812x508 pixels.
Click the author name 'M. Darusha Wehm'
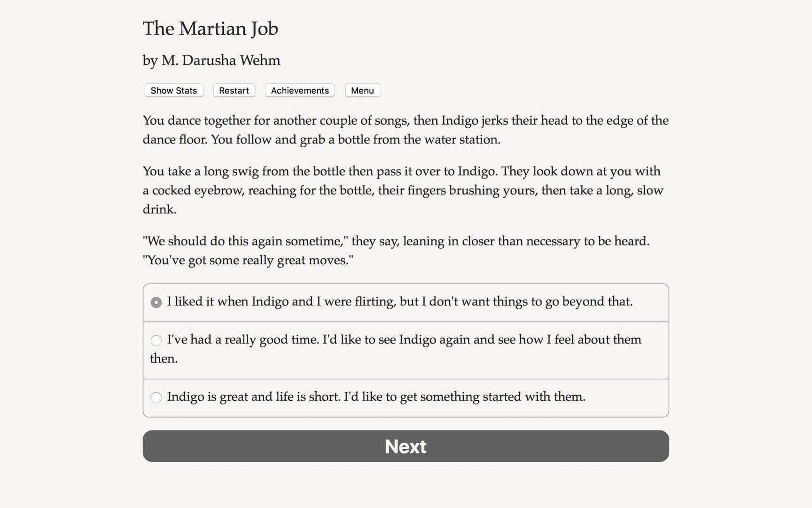tap(211, 60)
